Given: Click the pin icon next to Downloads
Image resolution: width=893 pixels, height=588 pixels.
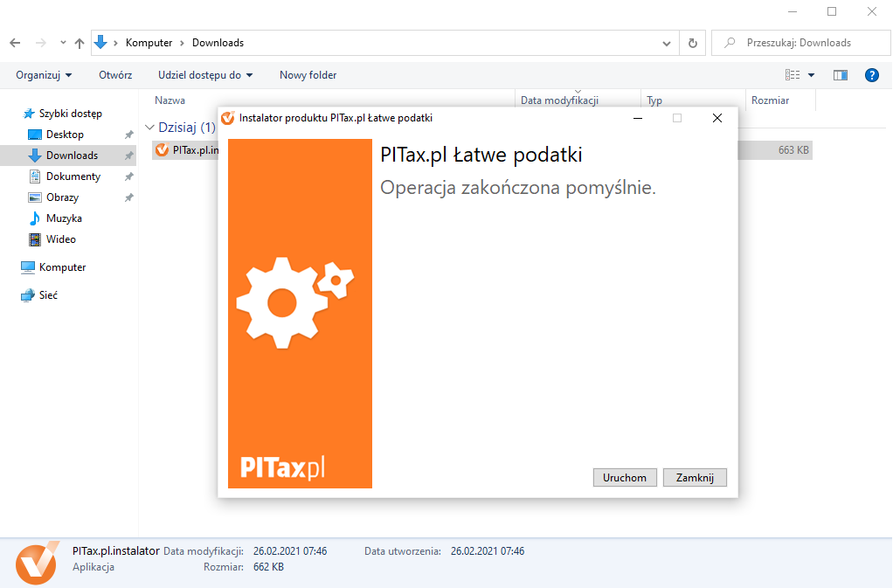Looking at the screenshot, I should (129, 156).
